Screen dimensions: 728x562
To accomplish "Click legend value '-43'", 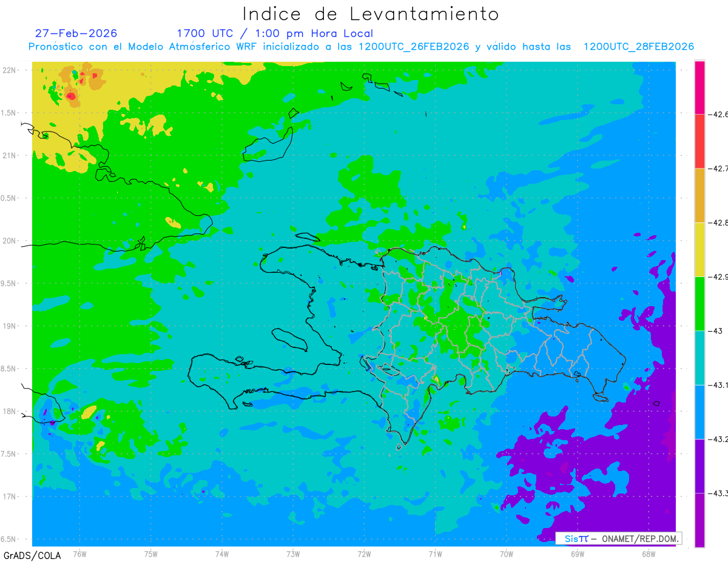I will 715,330.
